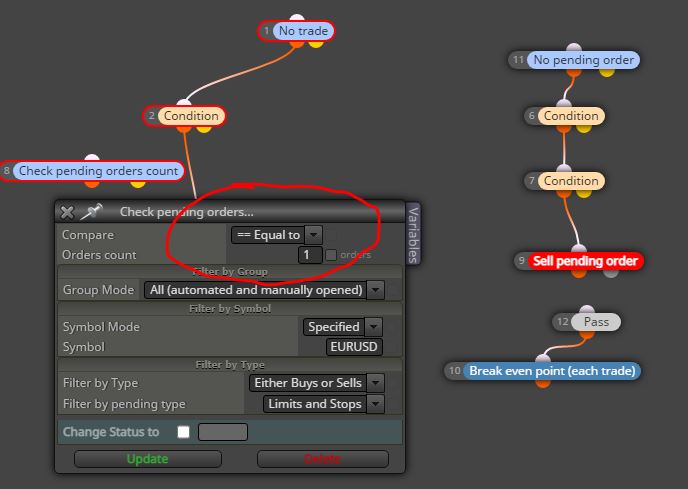Click the gray output connector of Sell pending order
Screen dimensions: 688x489
pyautogui.click(x=610, y=273)
